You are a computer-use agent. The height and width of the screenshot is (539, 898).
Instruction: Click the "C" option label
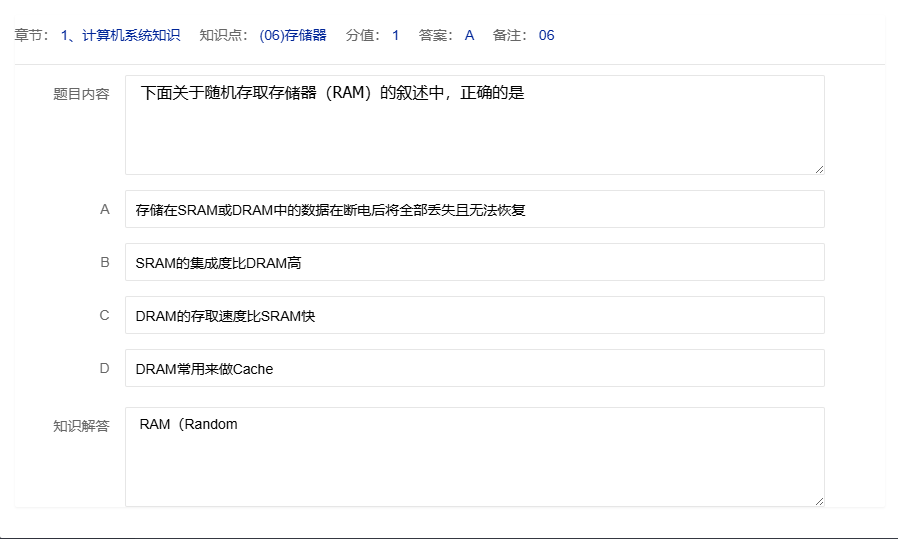104,316
